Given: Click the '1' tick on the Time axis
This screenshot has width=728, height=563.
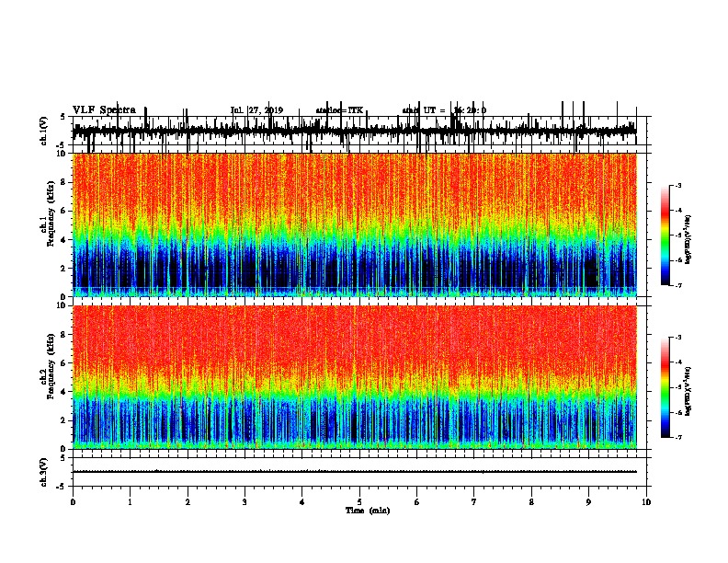Looking at the screenshot, I should point(131,502).
